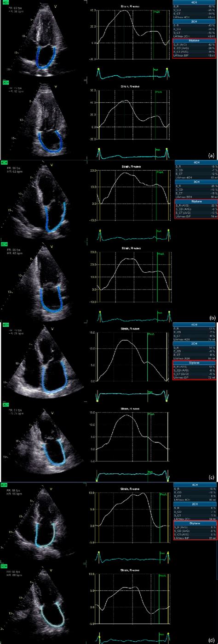Viewport: 218px width, 644px height.
Task: Select the 4CH view tag in panel (b)
Action: (x=4, y=162)
